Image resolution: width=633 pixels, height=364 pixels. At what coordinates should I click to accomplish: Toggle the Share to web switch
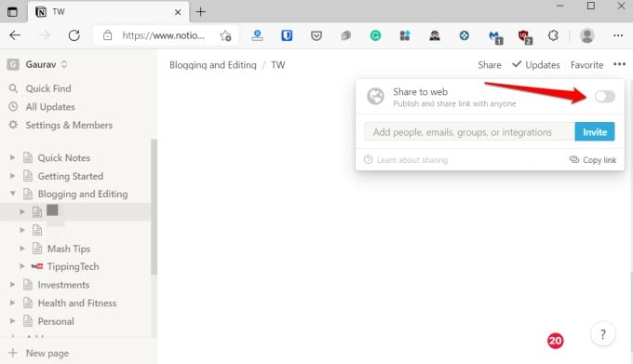coord(604,97)
